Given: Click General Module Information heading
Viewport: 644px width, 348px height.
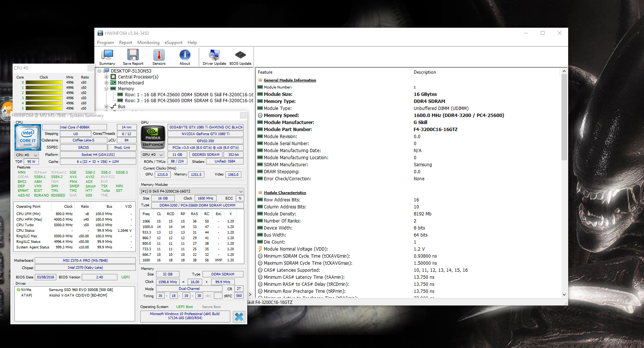Looking at the screenshot, I should tap(290, 80).
